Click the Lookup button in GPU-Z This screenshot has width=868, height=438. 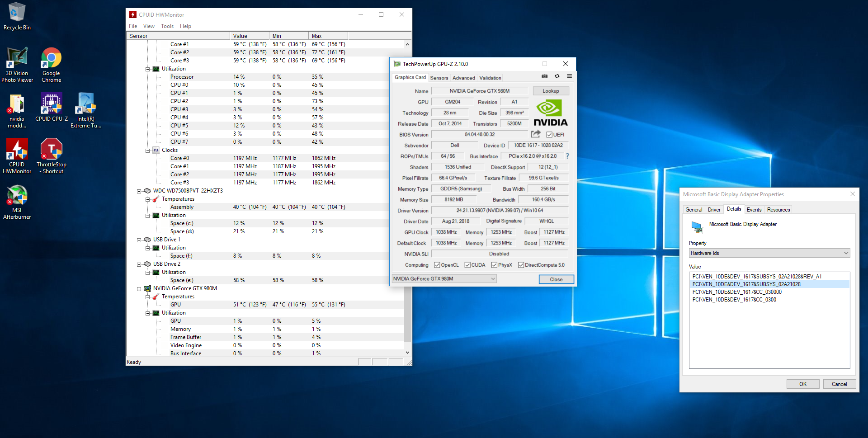tap(551, 91)
